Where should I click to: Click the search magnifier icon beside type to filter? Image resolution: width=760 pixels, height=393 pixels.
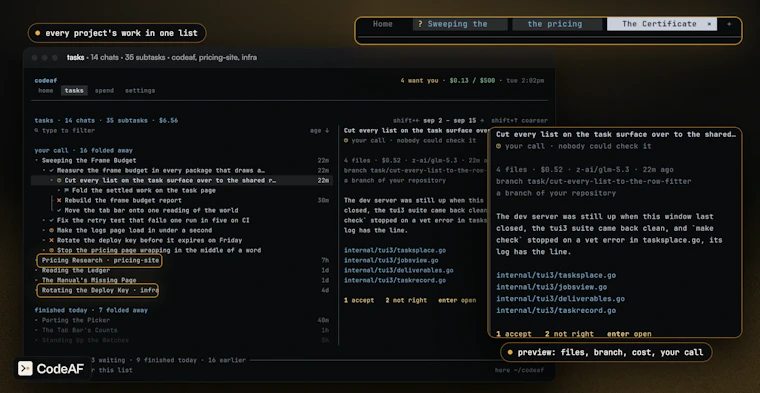(x=37, y=131)
